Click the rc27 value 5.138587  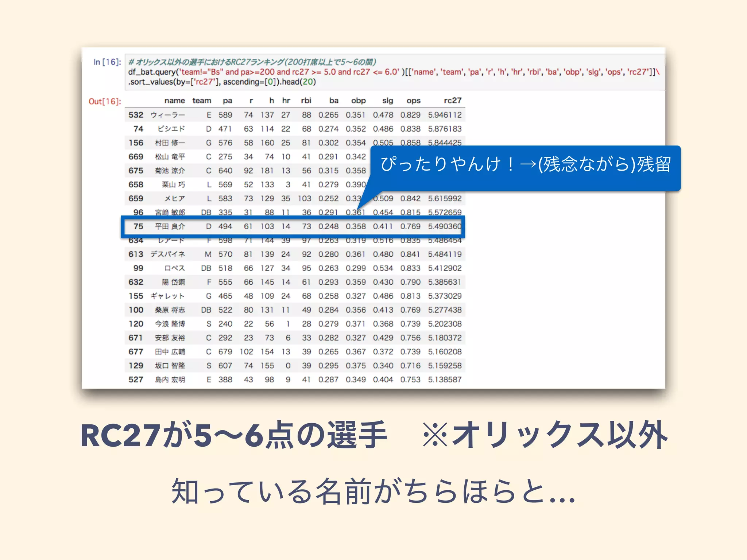coord(445,380)
